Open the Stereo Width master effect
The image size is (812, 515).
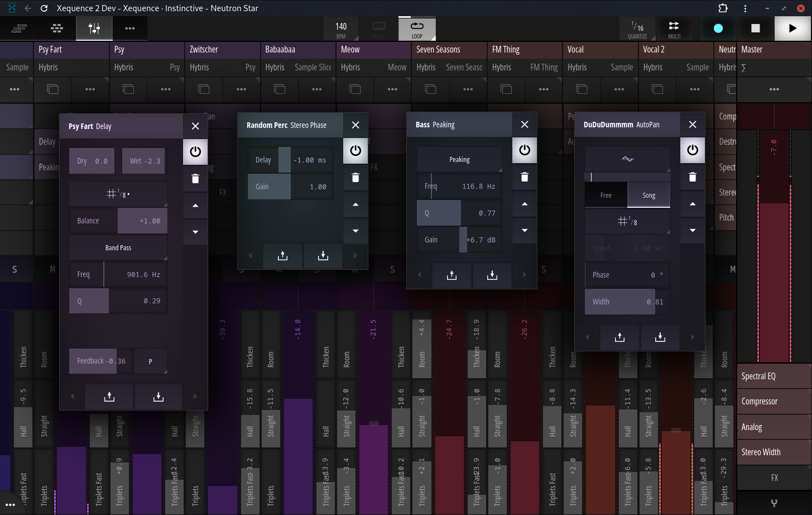[x=774, y=452]
